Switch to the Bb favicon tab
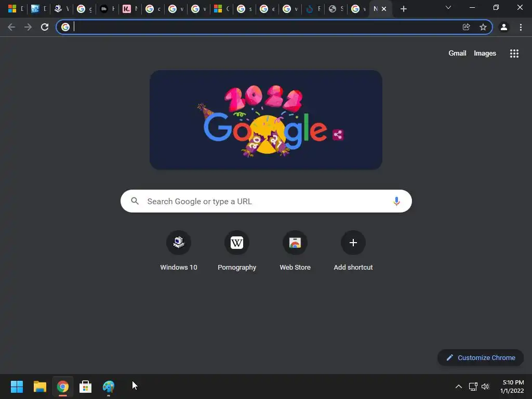This screenshot has width=532, height=399. [107, 9]
